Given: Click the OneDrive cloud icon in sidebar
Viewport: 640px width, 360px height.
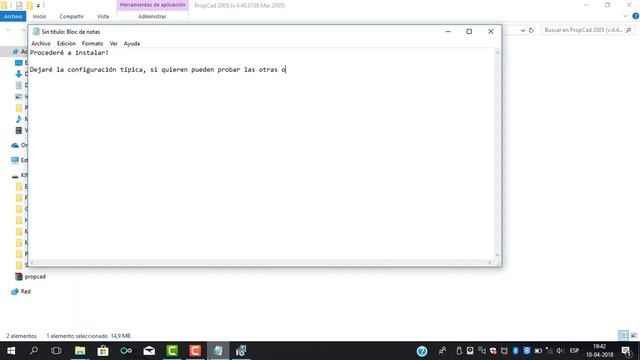Looking at the screenshot, I should point(15,145).
